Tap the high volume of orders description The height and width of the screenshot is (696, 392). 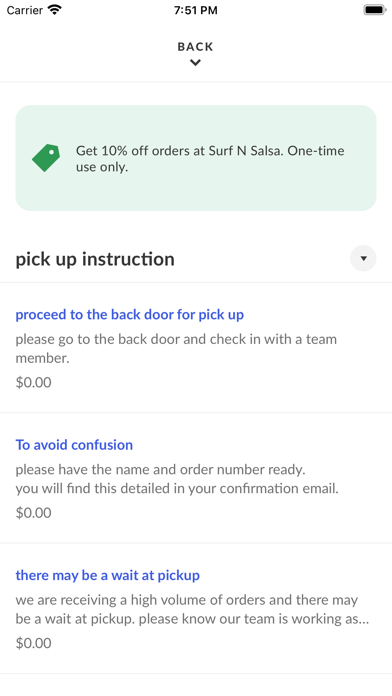192,609
